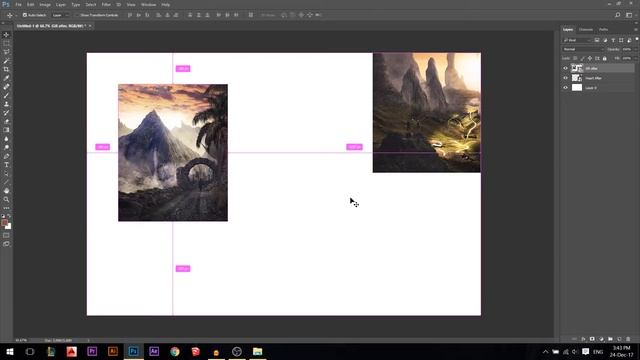
Task: Open the Normal blend mode dropdown
Action: tap(582, 49)
